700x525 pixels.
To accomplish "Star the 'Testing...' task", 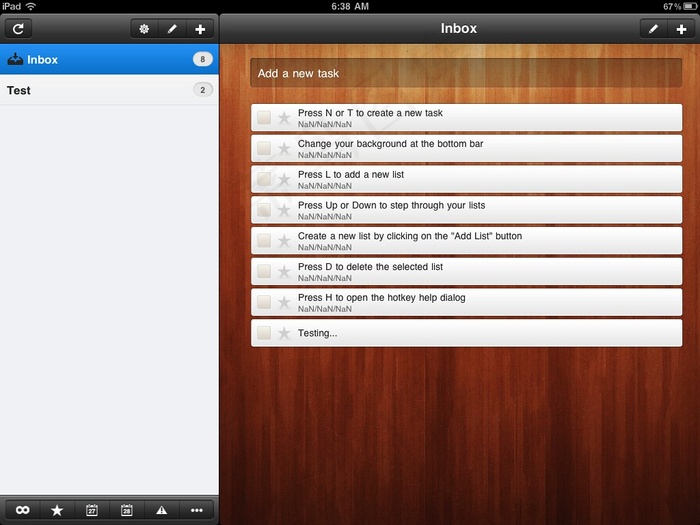I will click(x=284, y=333).
